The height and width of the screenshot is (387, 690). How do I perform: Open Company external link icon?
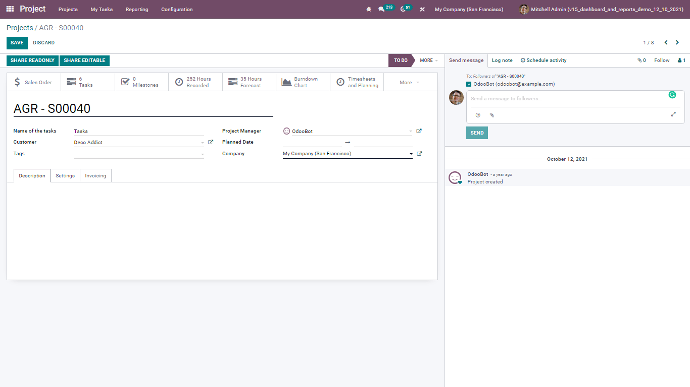(x=419, y=154)
